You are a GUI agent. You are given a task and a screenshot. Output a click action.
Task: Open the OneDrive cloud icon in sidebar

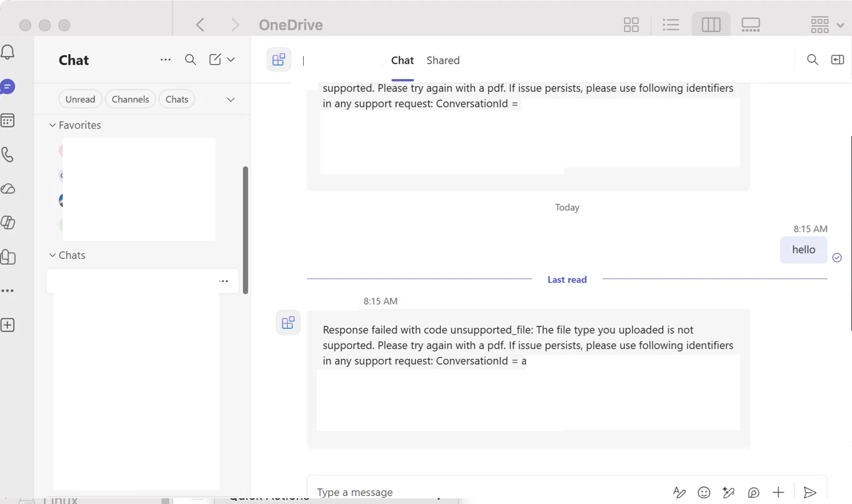8,189
